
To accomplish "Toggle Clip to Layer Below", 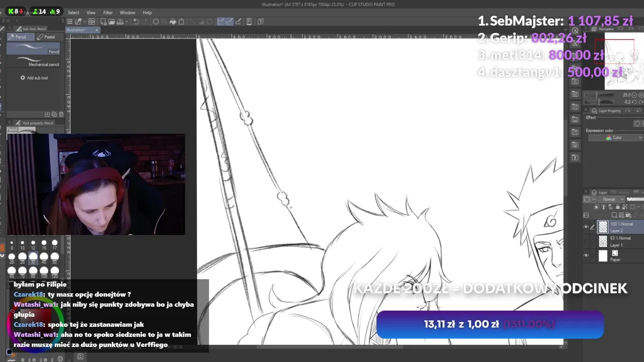I will (597, 207).
